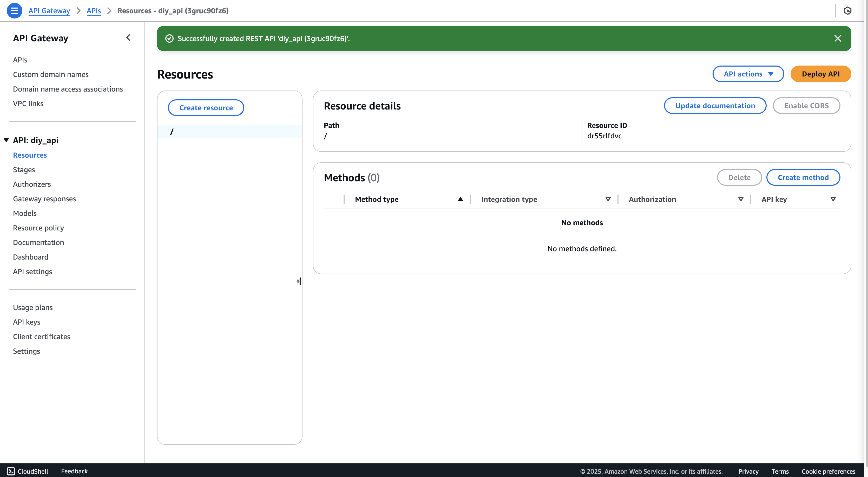The image size is (868, 477).
Task: Sort by Method type ascending arrow
Action: (x=460, y=199)
